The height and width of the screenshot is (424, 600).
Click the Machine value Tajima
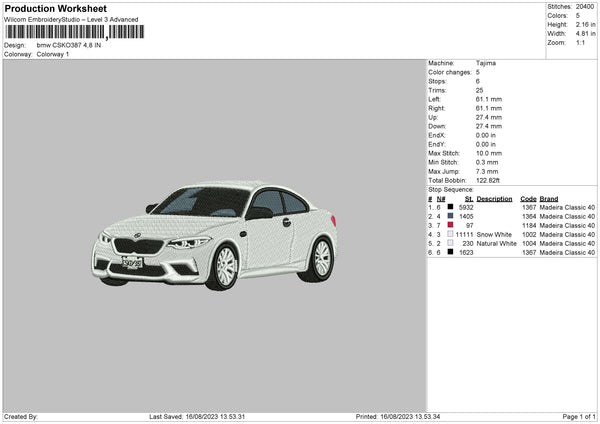tap(485, 63)
